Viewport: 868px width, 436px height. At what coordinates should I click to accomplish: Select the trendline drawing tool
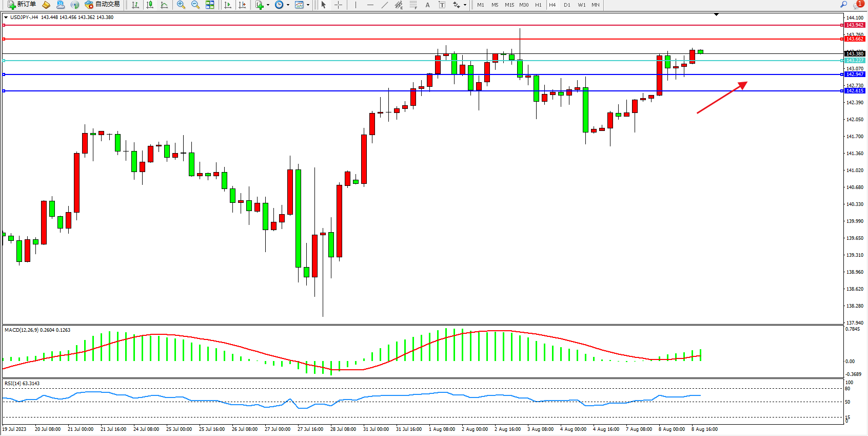(x=384, y=5)
